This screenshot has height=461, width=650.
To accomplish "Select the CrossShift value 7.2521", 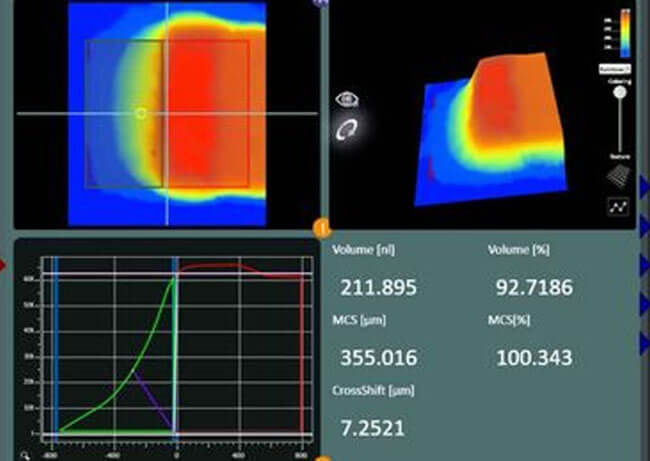I will pyautogui.click(x=373, y=428).
